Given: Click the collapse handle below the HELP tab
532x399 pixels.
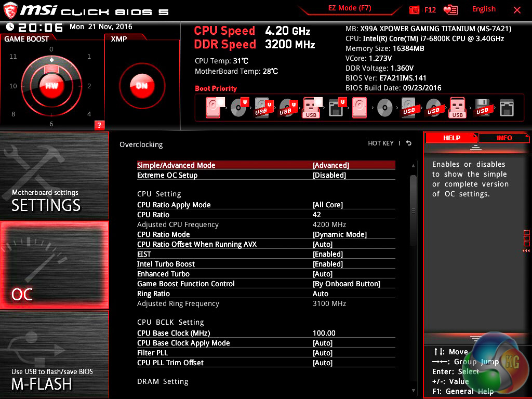Looking at the screenshot, I should (476, 147).
